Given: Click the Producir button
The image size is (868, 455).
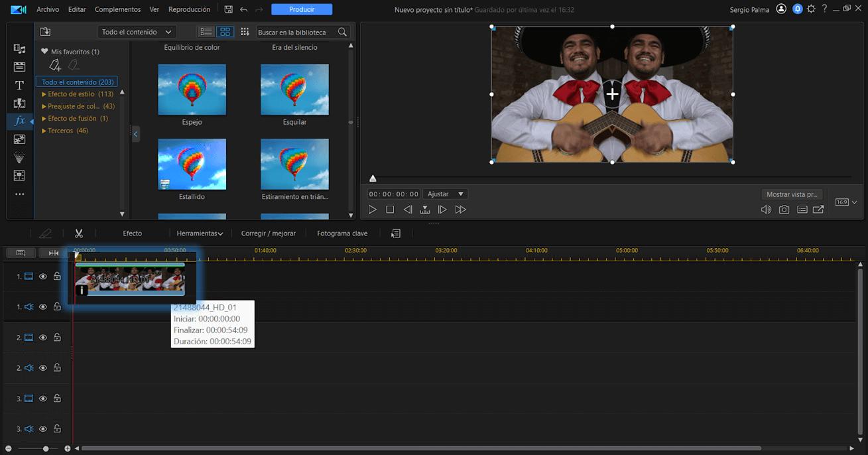Looking at the screenshot, I should pos(302,9).
